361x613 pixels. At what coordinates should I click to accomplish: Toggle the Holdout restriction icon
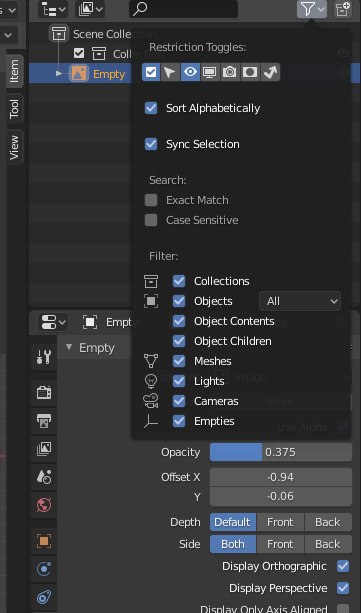coord(250,72)
